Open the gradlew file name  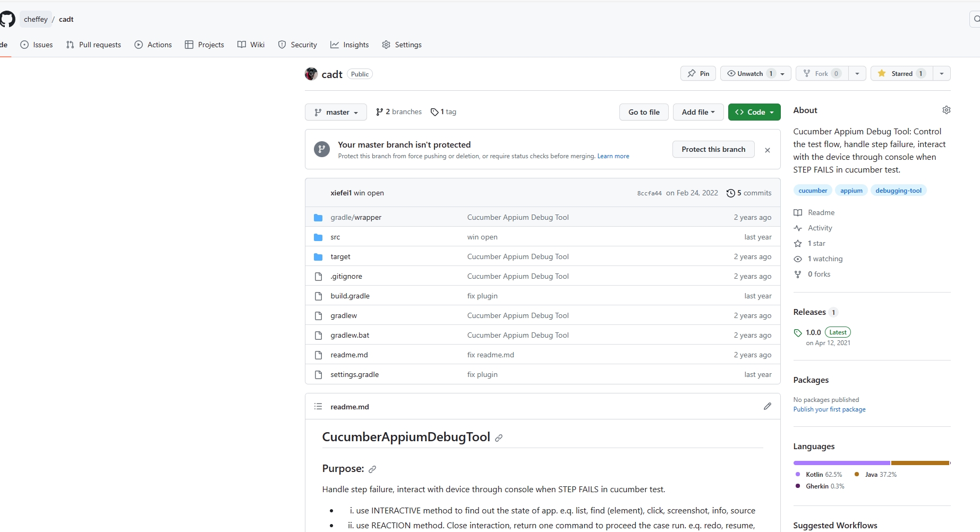pyautogui.click(x=344, y=316)
